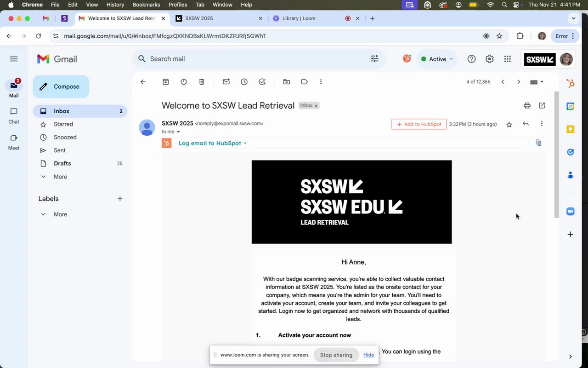Open the Inbox folder

point(80,111)
